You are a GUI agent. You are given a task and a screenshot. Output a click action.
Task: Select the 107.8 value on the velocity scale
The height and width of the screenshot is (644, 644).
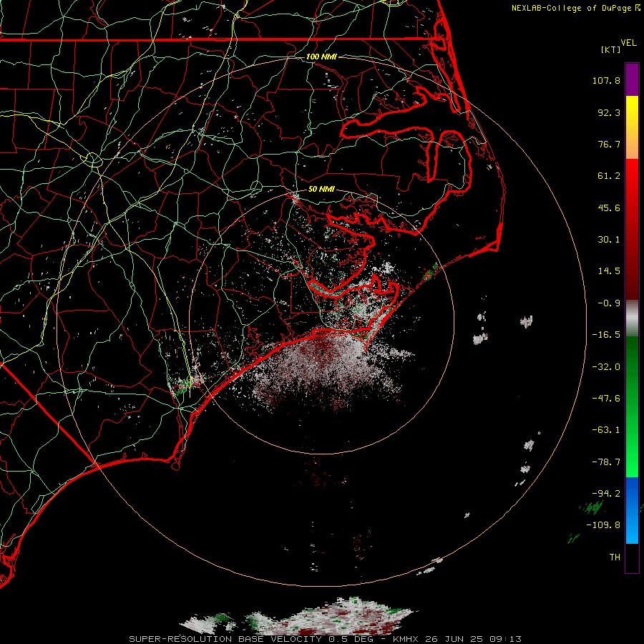[x=606, y=80]
